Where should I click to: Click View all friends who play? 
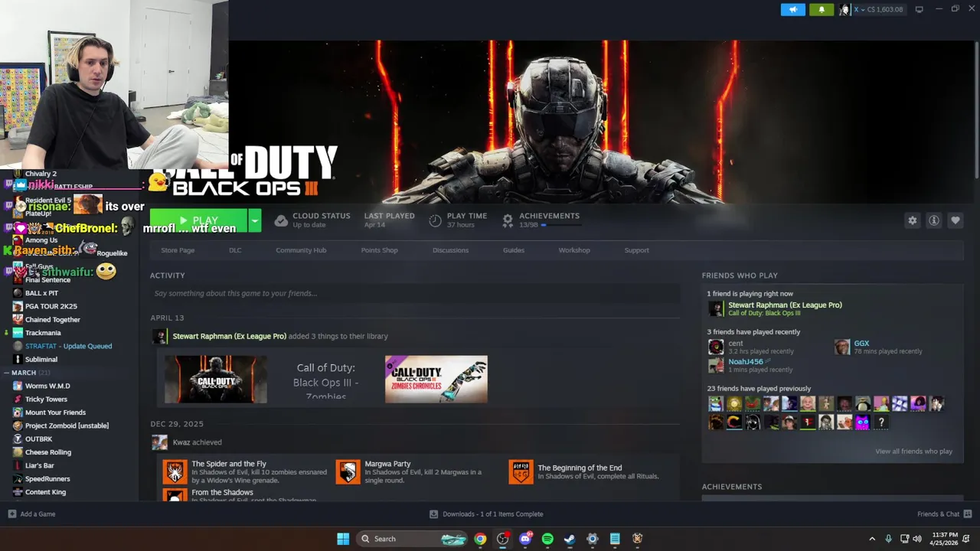pos(913,452)
